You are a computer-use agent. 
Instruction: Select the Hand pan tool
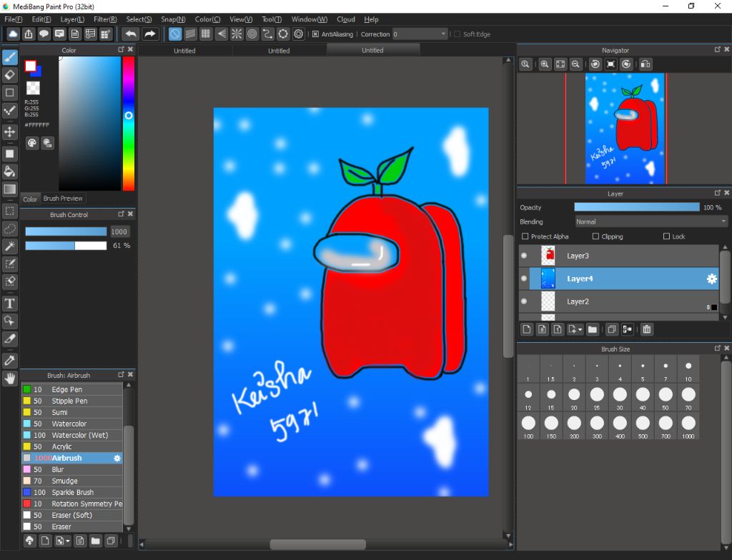click(x=10, y=378)
